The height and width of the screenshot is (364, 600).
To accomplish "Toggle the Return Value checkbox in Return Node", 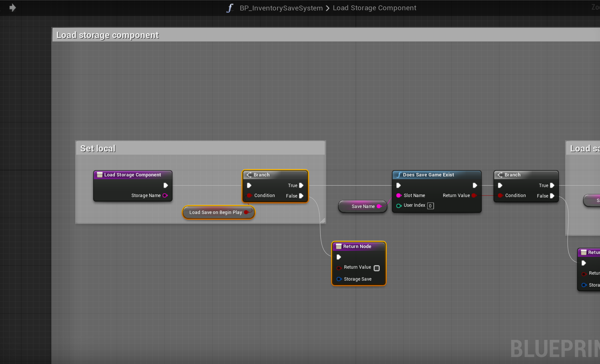I will point(377,268).
